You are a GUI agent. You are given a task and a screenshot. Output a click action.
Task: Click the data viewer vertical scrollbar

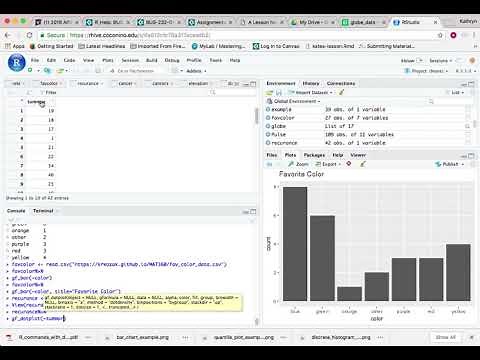256,116
